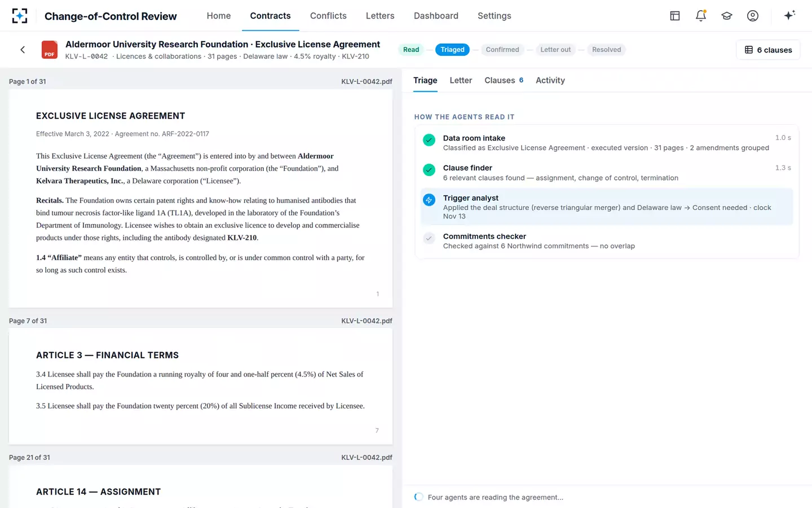
Task: Click the 1.3 s Clause finder duration
Action: tap(783, 168)
